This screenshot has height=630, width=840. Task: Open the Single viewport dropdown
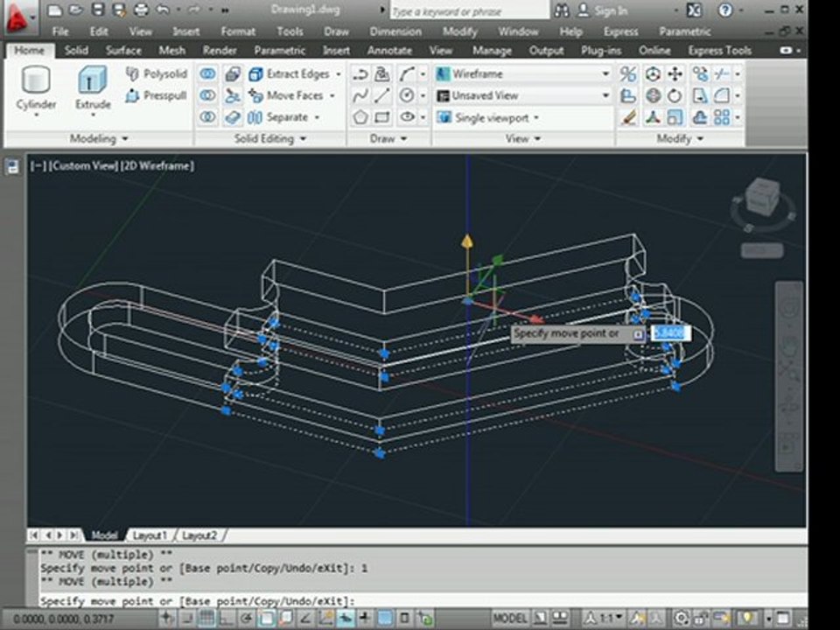click(488, 117)
